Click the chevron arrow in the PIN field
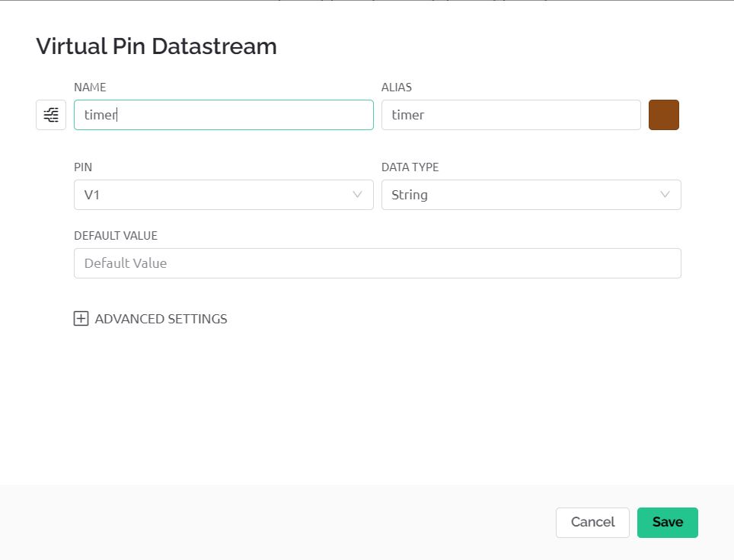 (357, 195)
